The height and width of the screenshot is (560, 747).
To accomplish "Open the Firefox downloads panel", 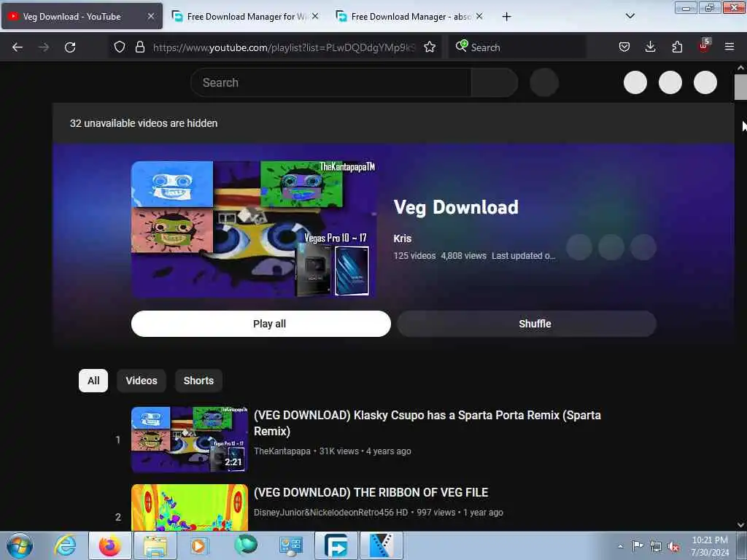I will point(650,47).
